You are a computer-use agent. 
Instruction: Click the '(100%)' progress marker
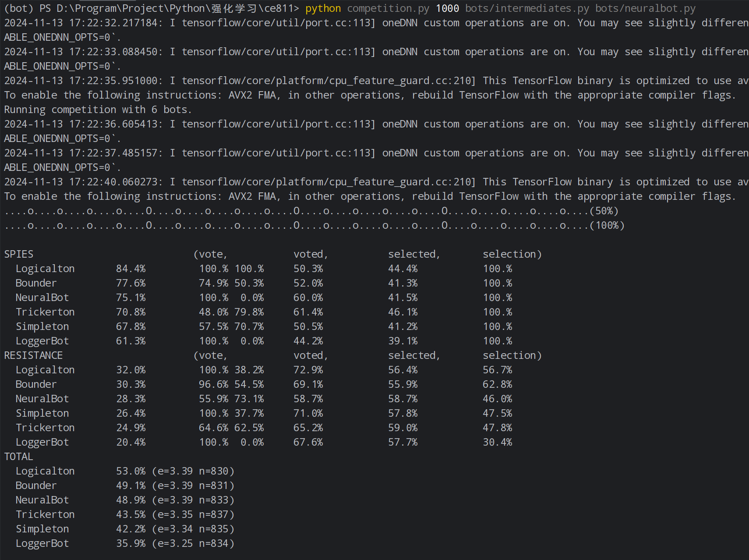coord(607,225)
